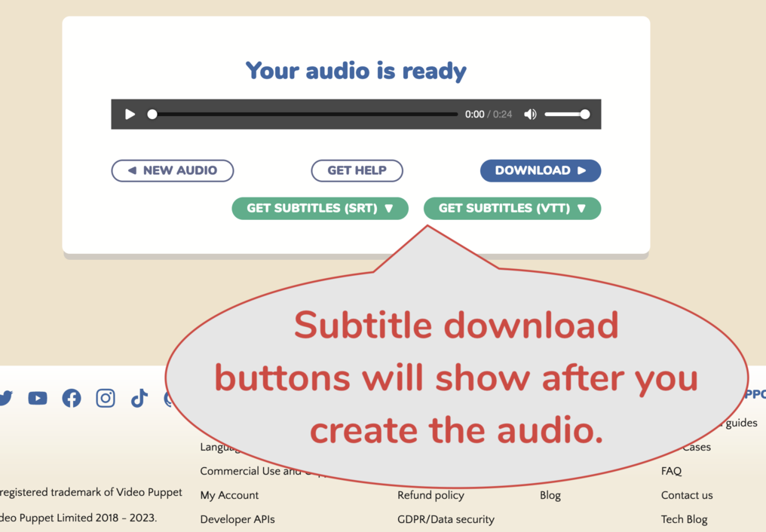Open the Instagram social icon

pos(106,399)
